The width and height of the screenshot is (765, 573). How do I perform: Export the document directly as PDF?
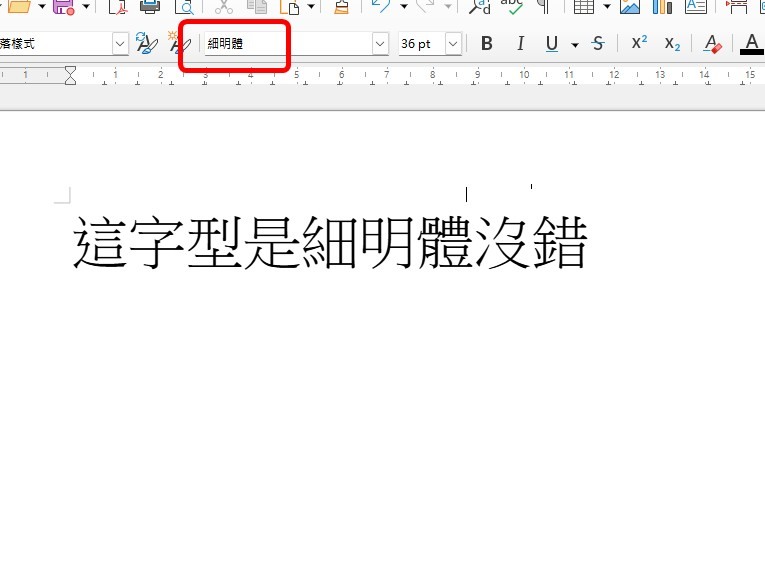coord(118,6)
